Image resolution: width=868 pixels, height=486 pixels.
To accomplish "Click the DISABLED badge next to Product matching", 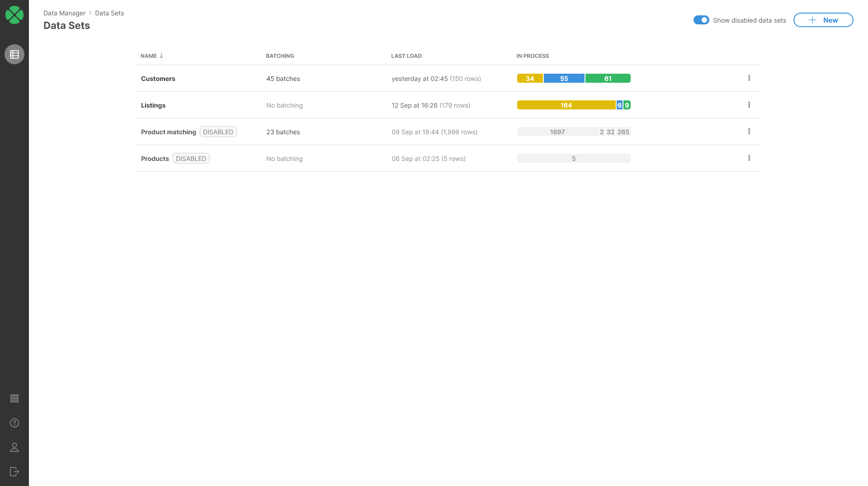I will point(218,132).
